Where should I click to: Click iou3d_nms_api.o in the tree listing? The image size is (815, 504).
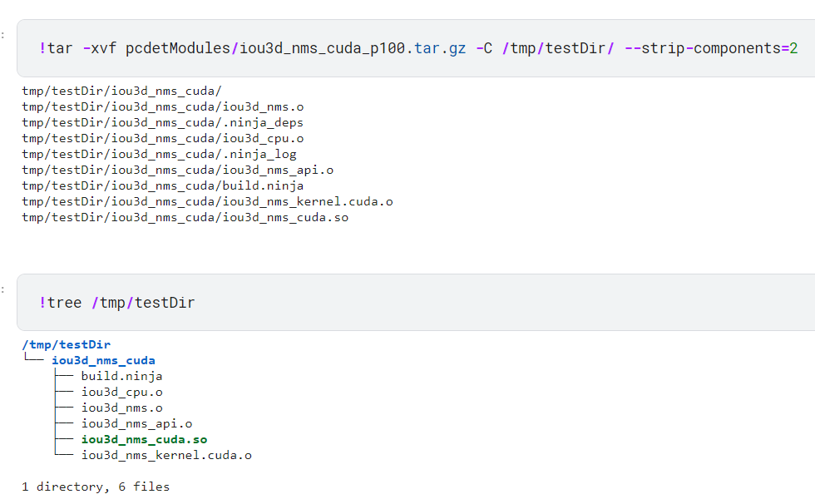point(136,423)
